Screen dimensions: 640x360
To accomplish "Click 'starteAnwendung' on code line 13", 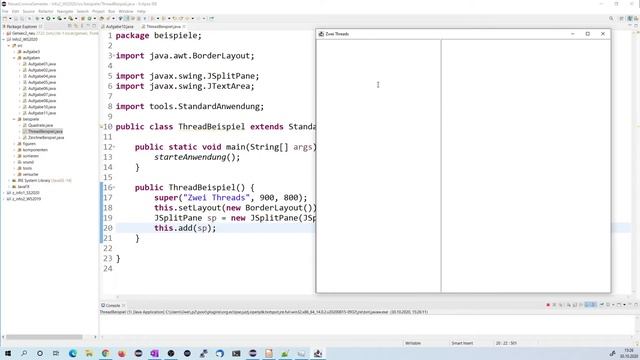I will (190, 157).
